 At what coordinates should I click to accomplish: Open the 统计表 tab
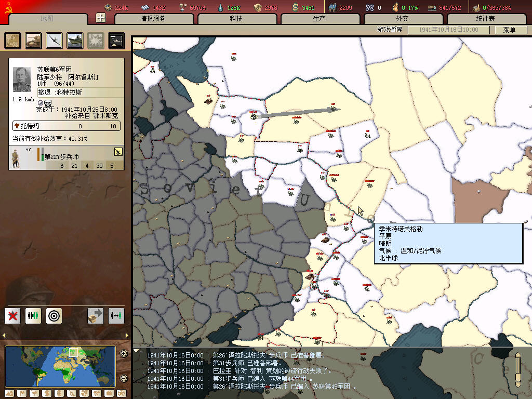click(x=486, y=19)
